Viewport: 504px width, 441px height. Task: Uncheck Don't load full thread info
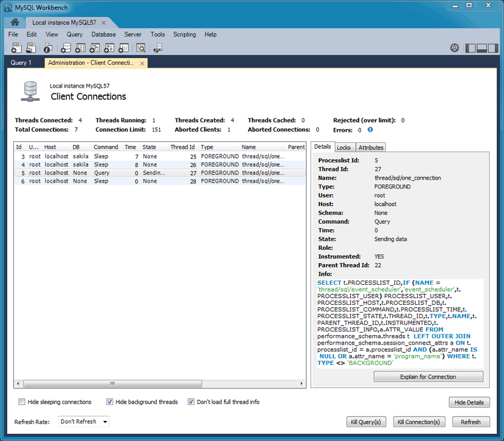point(191,402)
